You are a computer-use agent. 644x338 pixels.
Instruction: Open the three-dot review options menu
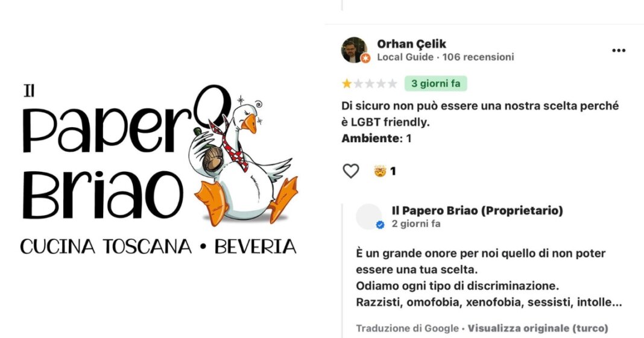(x=619, y=51)
